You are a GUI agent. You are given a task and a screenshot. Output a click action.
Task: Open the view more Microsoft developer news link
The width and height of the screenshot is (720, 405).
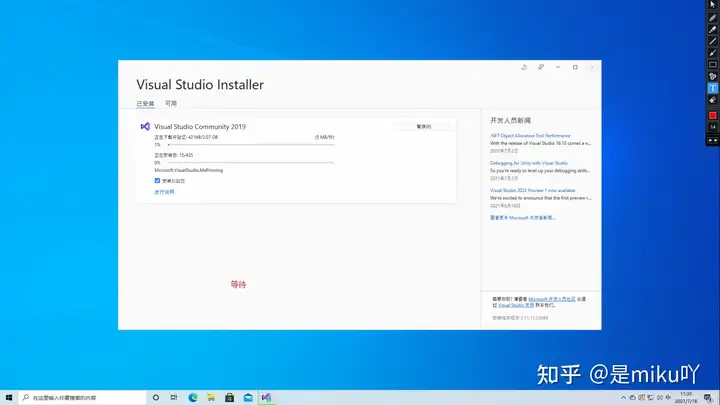[523, 218]
